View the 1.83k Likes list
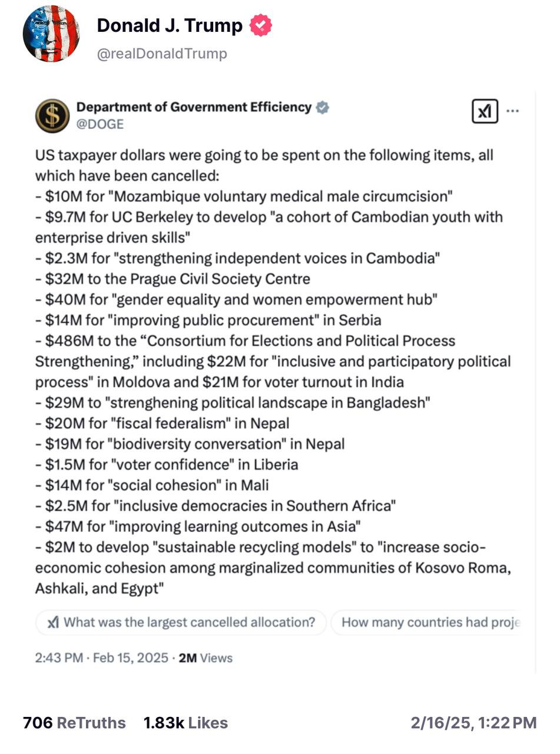The height and width of the screenshot is (754, 560). [x=185, y=723]
